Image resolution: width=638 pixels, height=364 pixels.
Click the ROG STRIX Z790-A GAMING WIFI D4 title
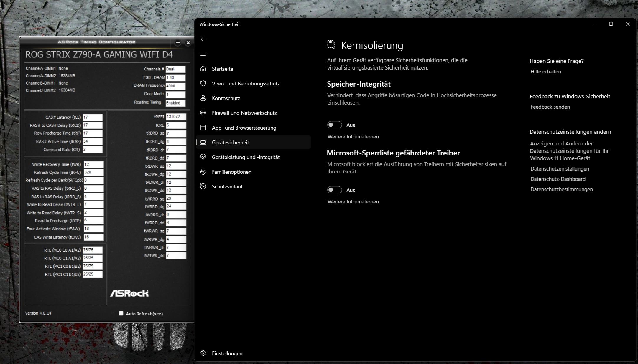99,54
